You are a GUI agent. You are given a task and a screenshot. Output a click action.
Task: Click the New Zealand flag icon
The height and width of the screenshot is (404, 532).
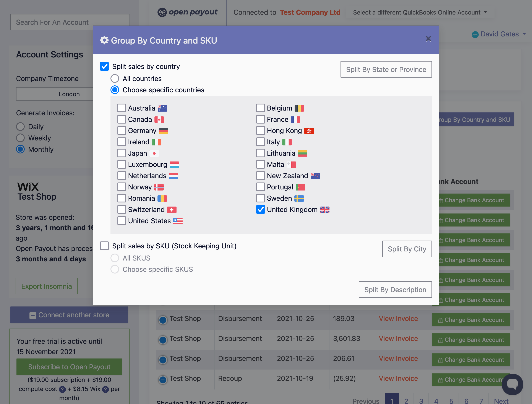pyautogui.click(x=315, y=176)
